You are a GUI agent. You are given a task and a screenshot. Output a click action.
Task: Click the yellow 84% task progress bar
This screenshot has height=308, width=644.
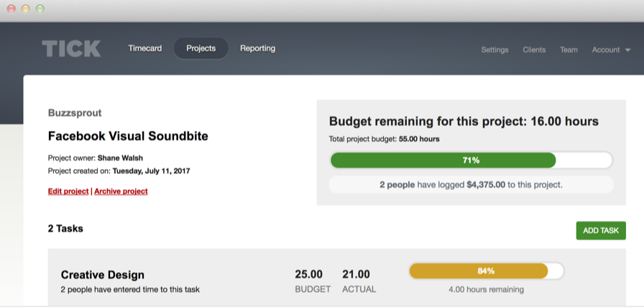click(479, 271)
